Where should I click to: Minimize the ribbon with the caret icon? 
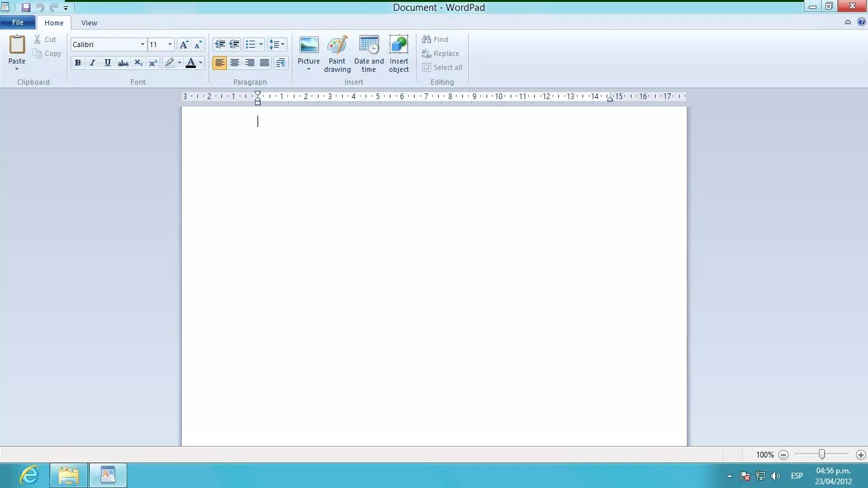pyautogui.click(x=848, y=22)
